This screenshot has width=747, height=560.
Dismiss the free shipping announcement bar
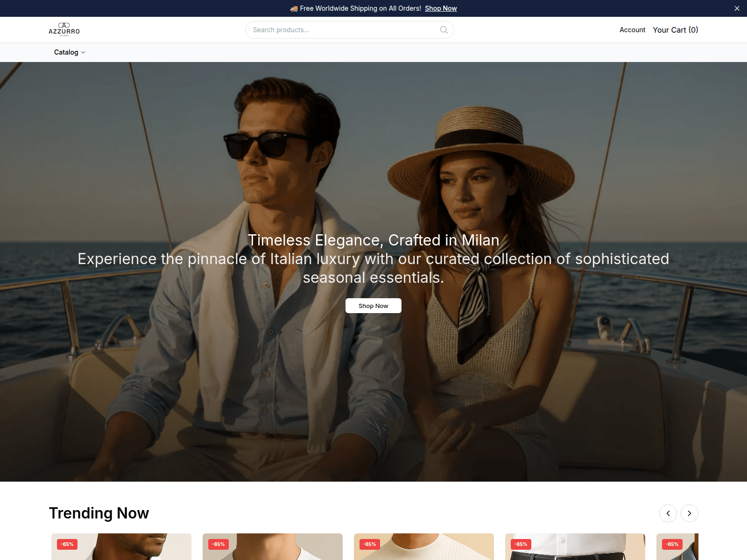click(737, 8)
